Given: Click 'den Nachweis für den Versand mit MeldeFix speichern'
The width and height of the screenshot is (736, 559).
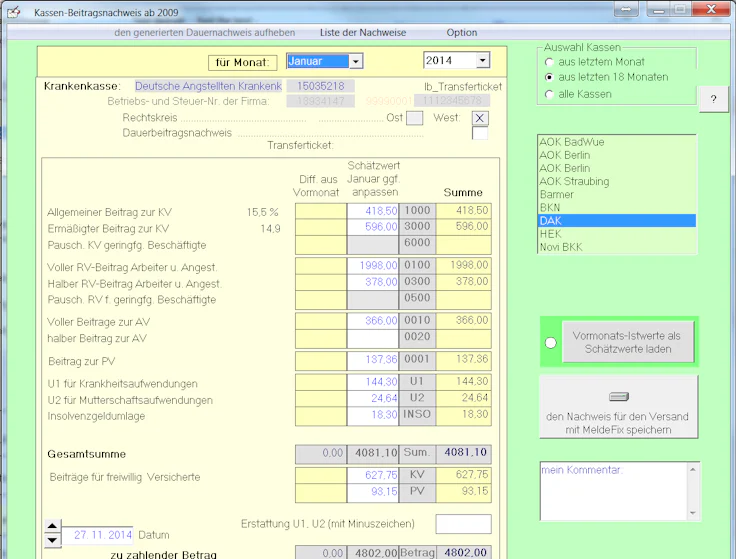Looking at the screenshot, I should point(619,407).
